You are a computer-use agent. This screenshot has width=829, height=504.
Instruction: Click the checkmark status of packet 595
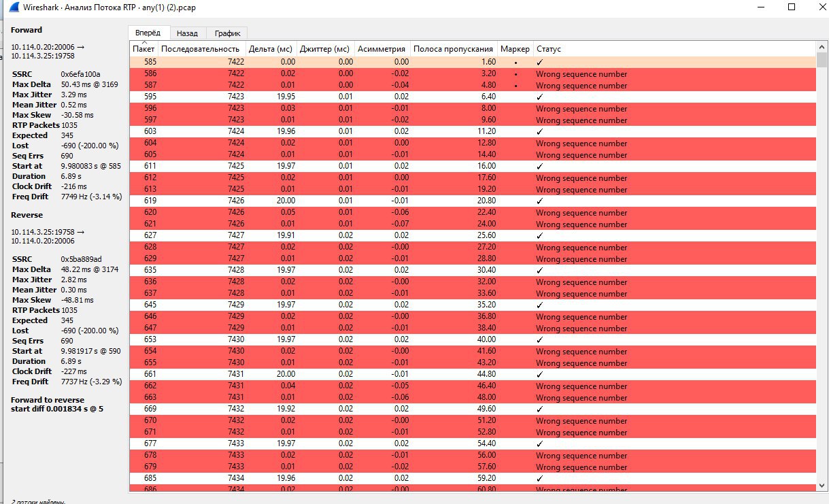tap(539, 97)
